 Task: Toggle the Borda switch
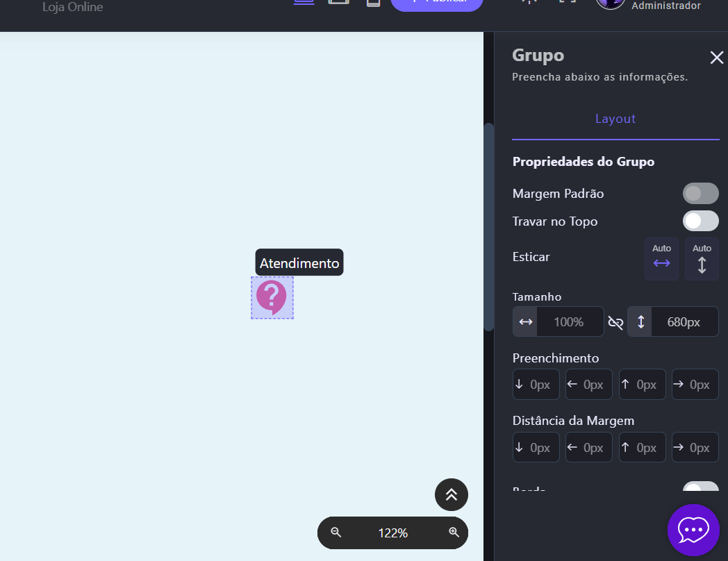click(x=700, y=488)
